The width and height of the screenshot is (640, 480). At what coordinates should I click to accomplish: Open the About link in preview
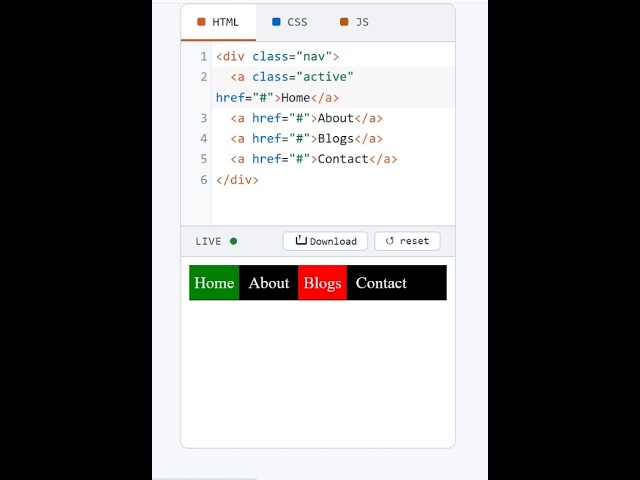(x=269, y=282)
